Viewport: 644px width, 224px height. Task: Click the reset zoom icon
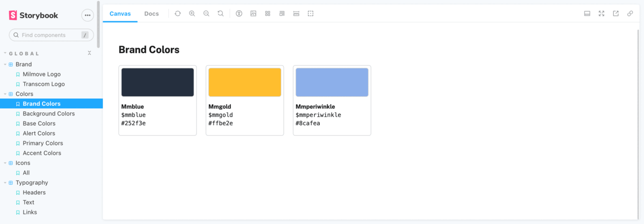click(x=221, y=13)
